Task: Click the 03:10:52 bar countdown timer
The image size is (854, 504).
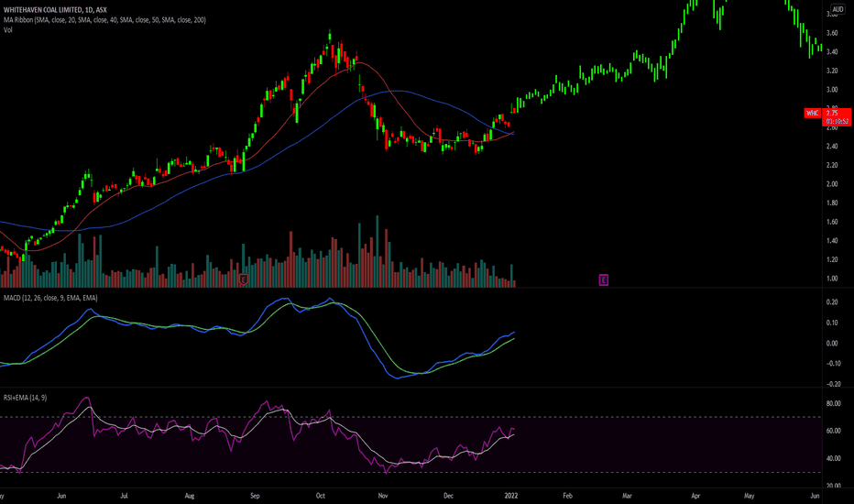Action: tap(838, 122)
